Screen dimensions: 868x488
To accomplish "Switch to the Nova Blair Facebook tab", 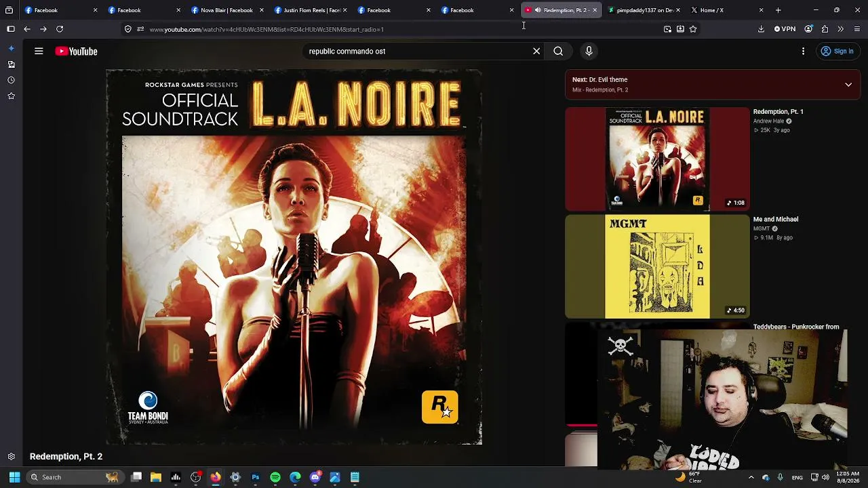I will pyautogui.click(x=226, y=10).
